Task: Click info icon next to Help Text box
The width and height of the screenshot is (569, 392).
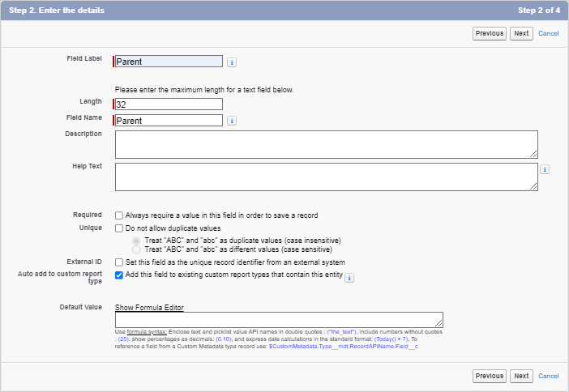Action: click(x=545, y=169)
